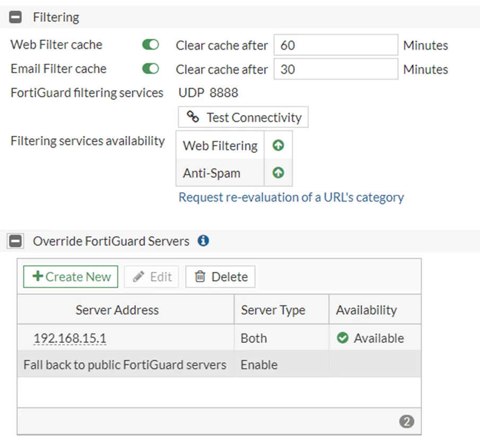Click Enable value in fallback row
This screenshot has height=448, width=480.
259,365
